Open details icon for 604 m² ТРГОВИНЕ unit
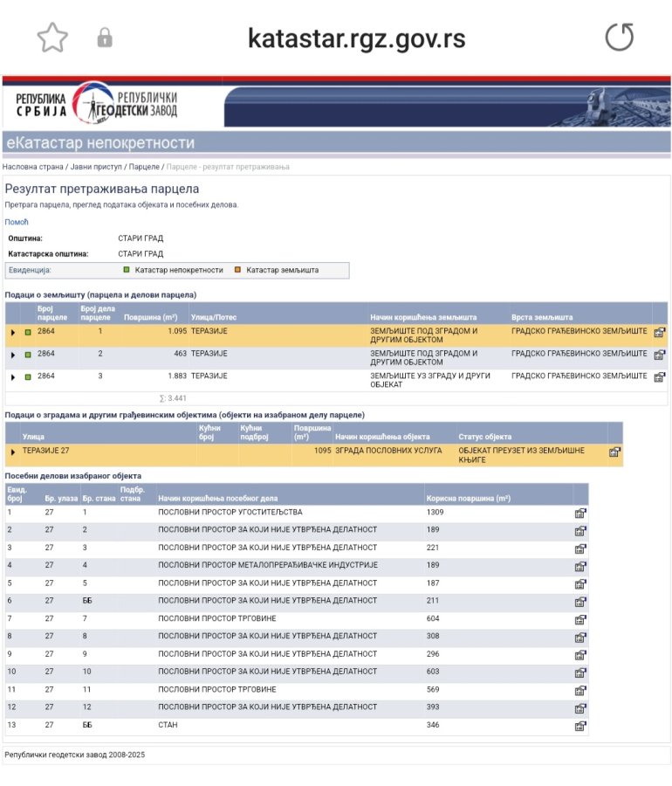 [580, 619]
